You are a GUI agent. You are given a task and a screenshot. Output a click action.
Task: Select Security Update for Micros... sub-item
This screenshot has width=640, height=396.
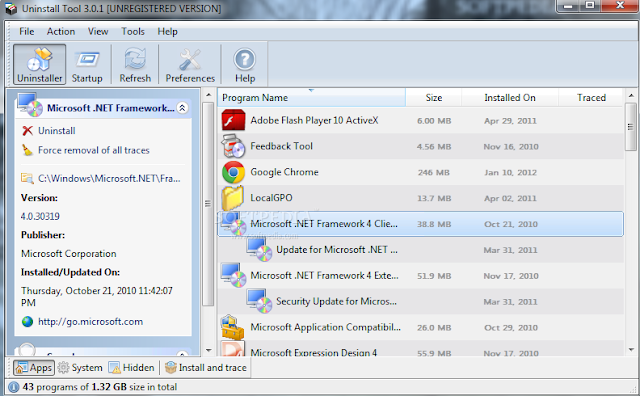click(420, 302)
